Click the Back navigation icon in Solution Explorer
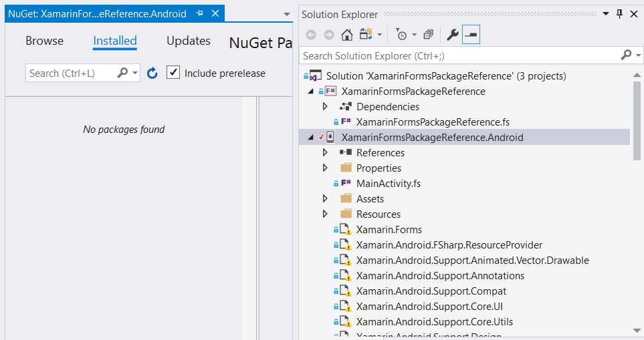 (x=311, y=35)
